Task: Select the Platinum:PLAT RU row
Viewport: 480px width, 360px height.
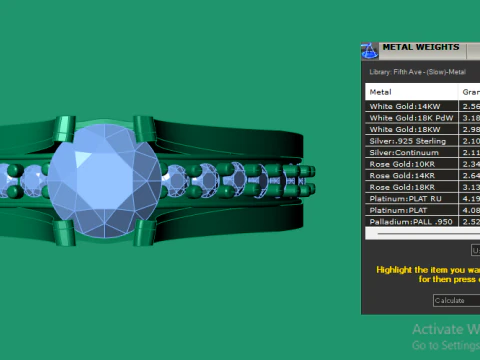Action: [423, 199]
